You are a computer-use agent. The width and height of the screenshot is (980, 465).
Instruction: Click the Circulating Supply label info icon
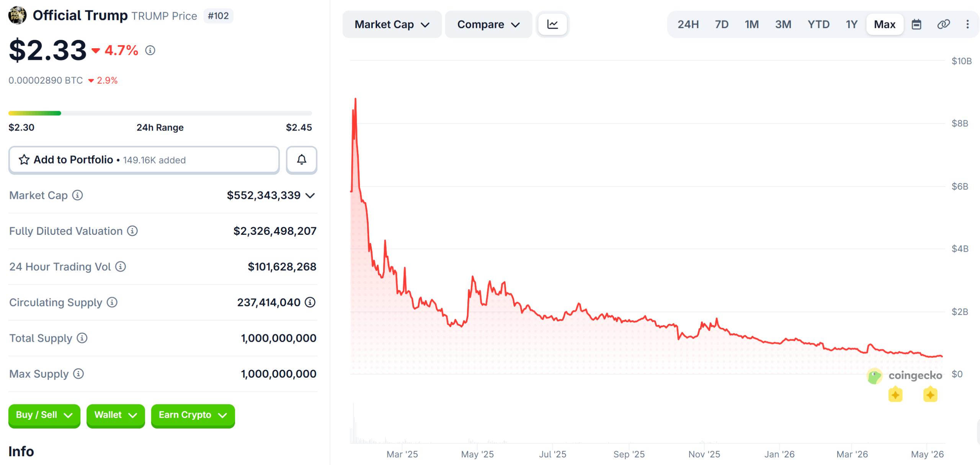click(112, 302)
